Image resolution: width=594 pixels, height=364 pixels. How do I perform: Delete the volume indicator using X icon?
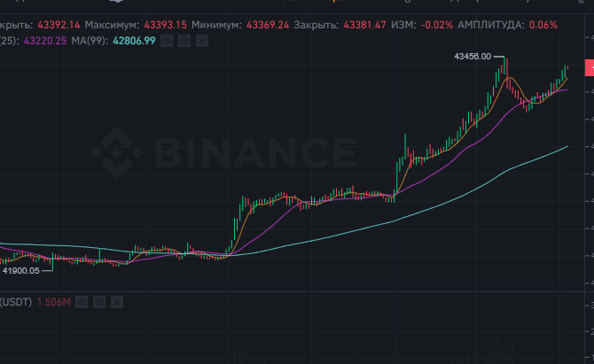[115, 302]
